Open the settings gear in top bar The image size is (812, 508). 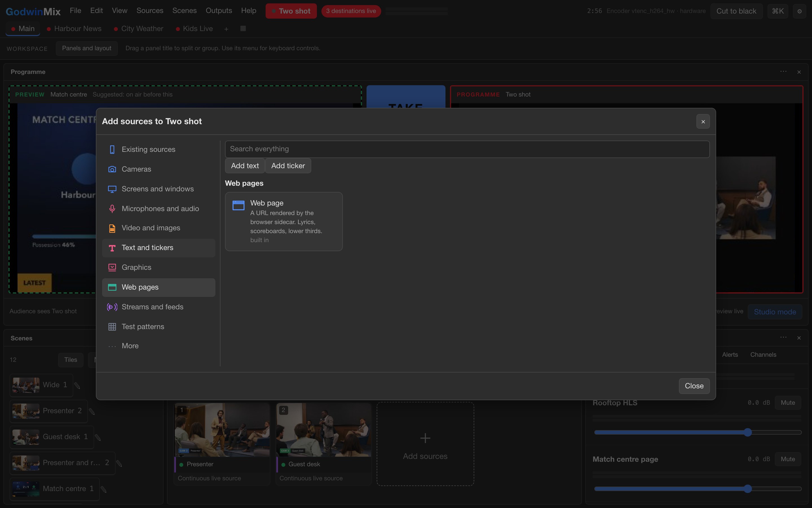[x=799, y=11]
